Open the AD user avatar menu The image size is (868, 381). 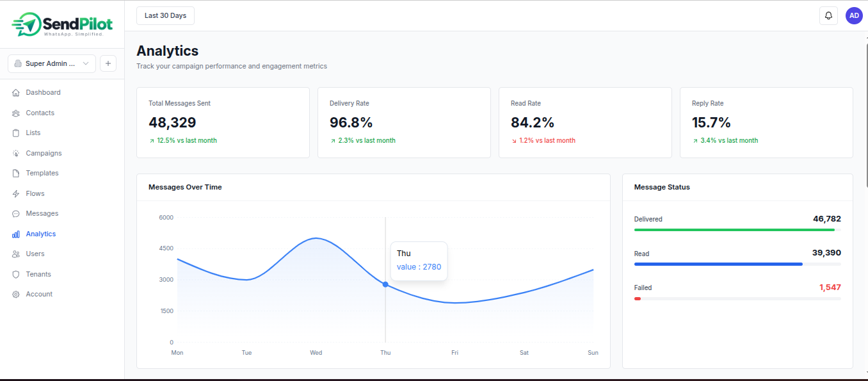[854, 15]
